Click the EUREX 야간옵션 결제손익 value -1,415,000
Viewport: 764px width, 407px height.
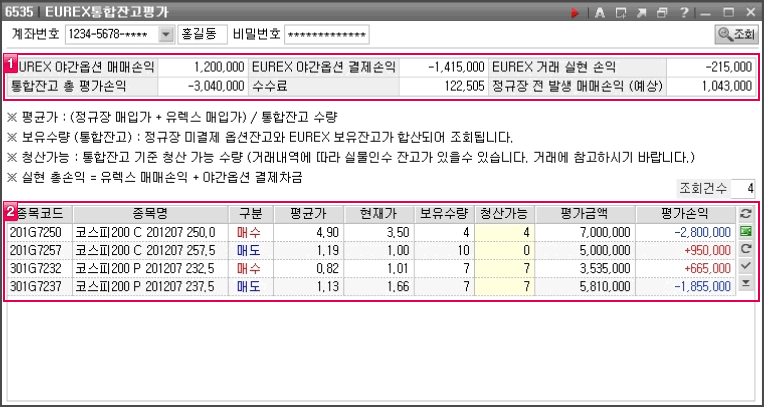[x=442, y=67]
